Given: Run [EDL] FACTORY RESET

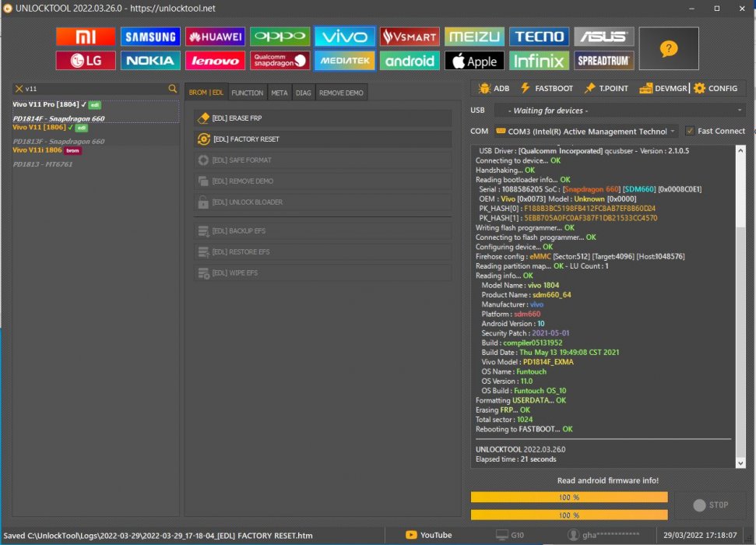Looking at the screenshot, I should point(323,139).
